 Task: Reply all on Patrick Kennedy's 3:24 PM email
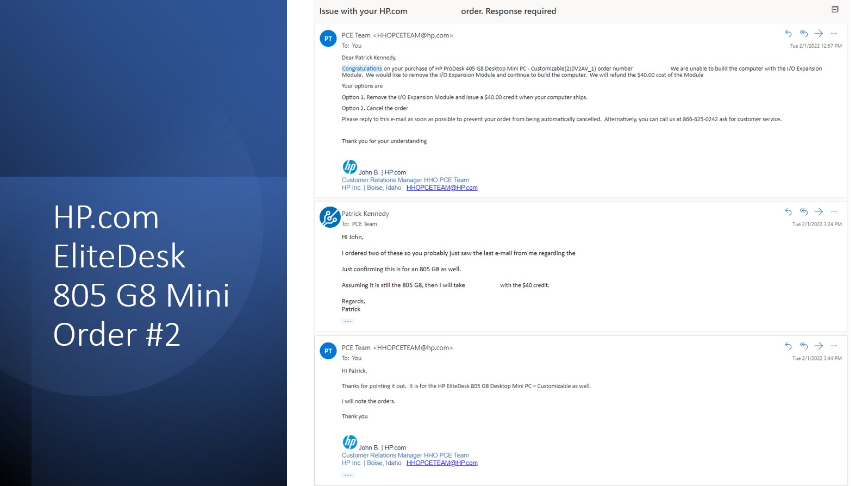(x=803, y=212)
